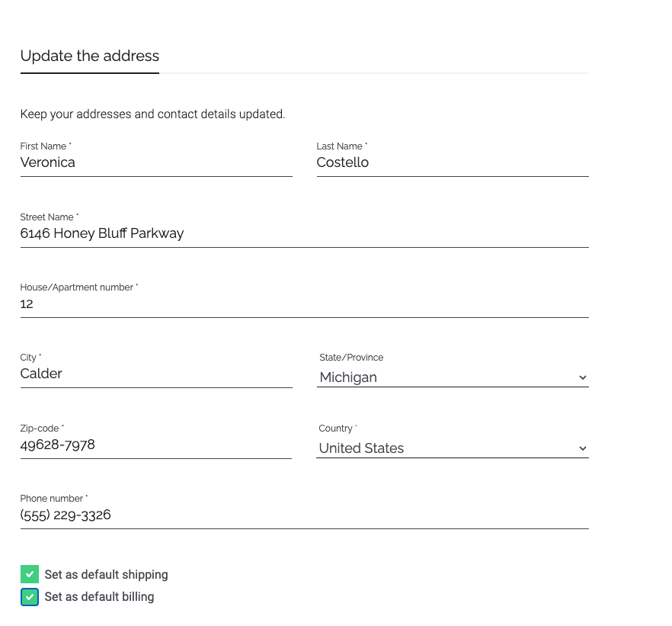
Task: Click the chevron on the Michigan selector
Action: [x=582, y=377]
